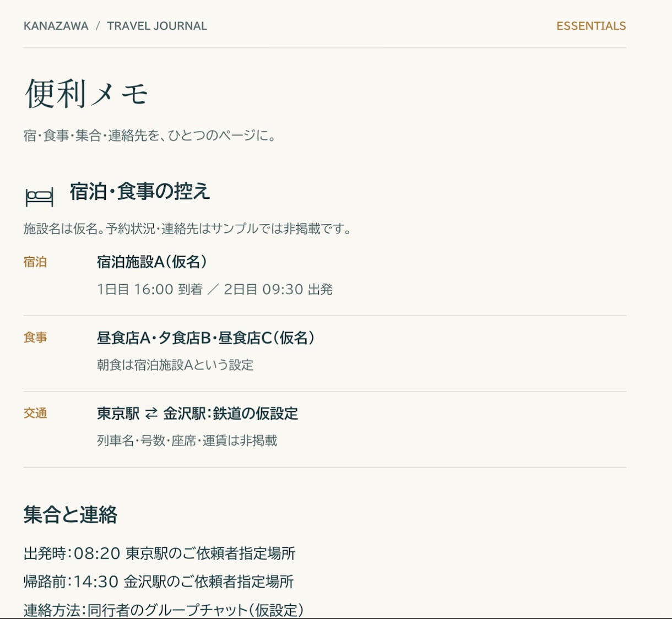The height and width of the screenshot is (619, 672).
Task: Click the 東京駅 ⇄ 金沢駅：鉄道の仮設定 entry
Action: point(198,413)
